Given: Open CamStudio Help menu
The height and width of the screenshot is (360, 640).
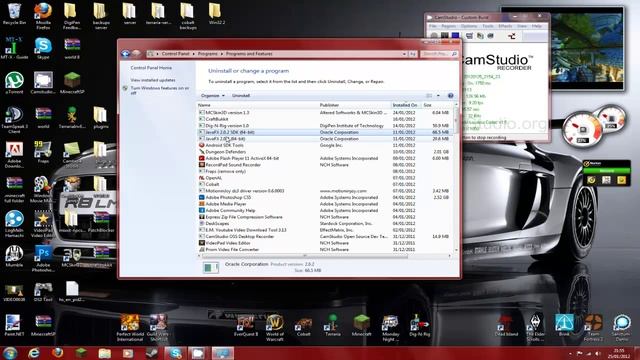Looking at the screenshot, I should click(536, 26).
